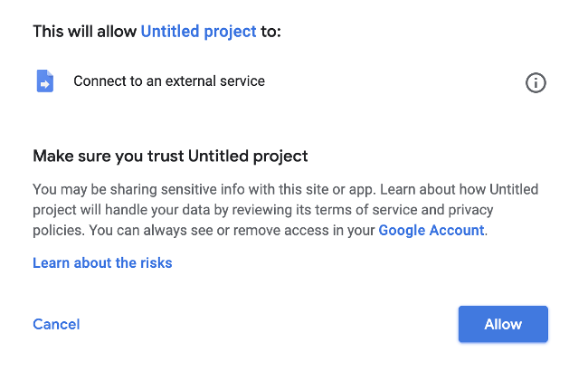This screenshot has height=371, width=588.
Task: View risks via the Learn about link
Action: (102, 263)
